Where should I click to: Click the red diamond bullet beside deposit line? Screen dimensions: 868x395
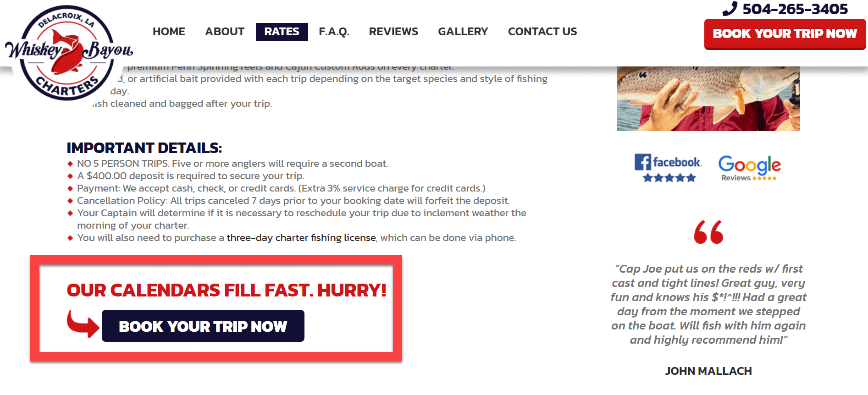70,176
